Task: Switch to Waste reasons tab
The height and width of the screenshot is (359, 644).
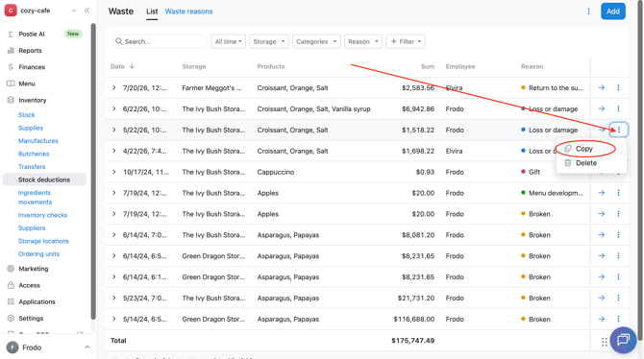Action: pos(188,12)
